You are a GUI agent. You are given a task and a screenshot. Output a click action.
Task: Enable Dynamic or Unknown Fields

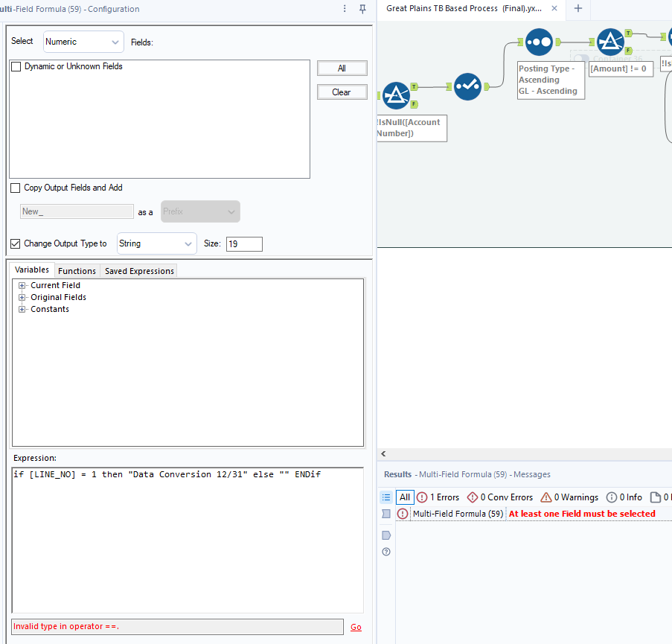[15, 66]
